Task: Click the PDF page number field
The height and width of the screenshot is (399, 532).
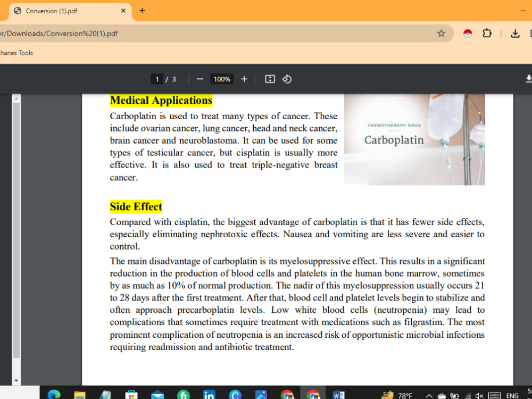Action: [157, 79]
